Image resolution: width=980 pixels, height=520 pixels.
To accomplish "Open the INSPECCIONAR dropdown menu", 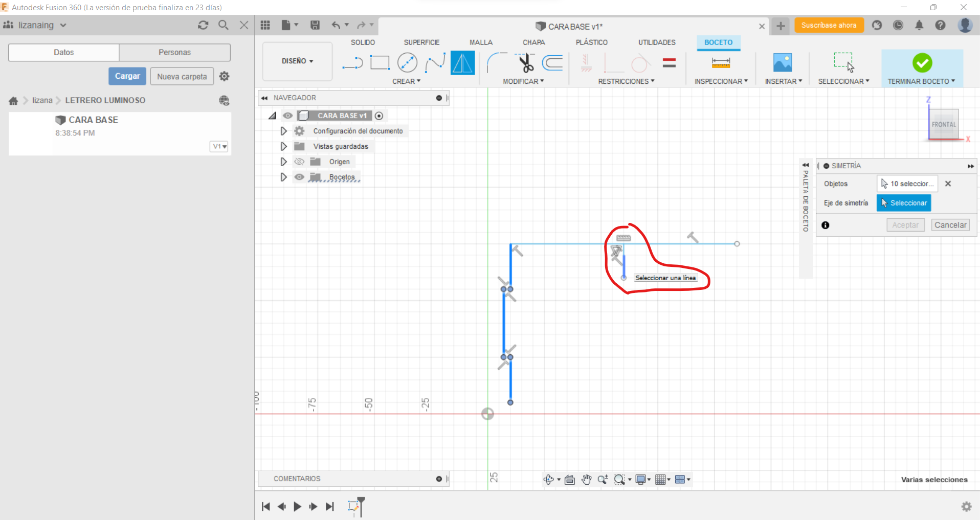I will coord(721,81).
